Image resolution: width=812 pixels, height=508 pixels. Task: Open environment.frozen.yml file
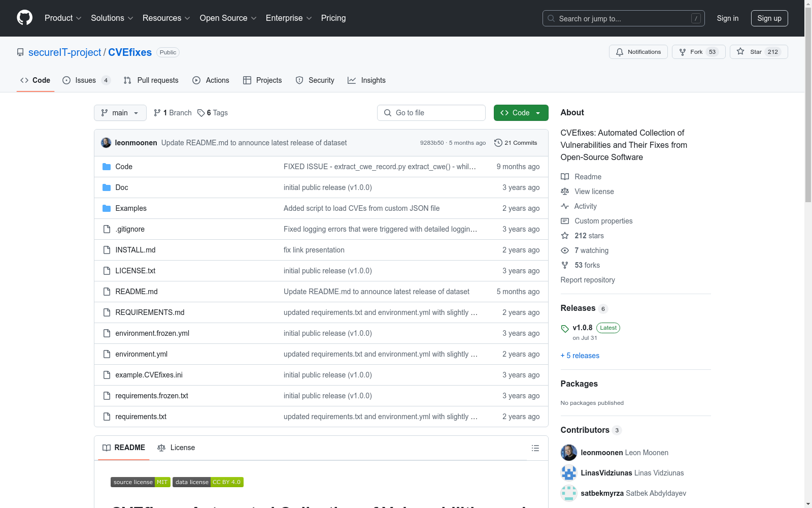coord(152,333)
